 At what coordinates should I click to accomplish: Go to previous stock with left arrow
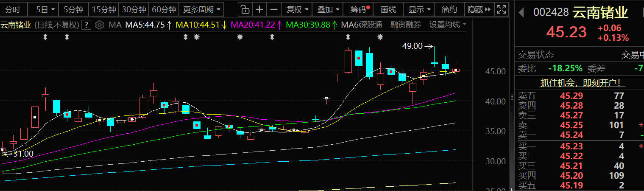pos(523,12)
